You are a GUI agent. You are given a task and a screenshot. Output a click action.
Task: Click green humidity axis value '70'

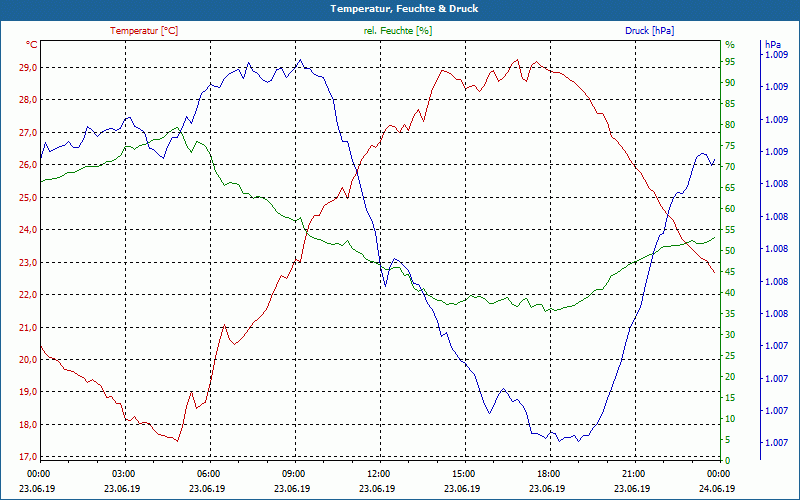730,167
